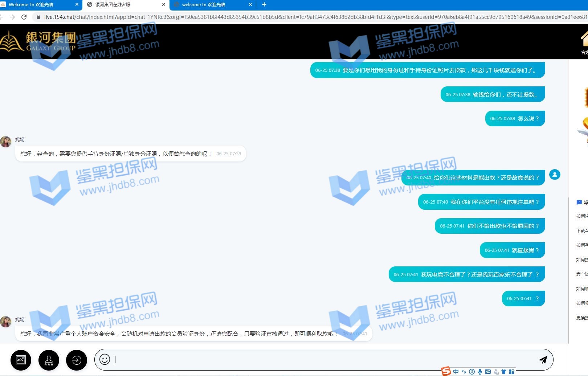The width and height of the screenshot is (588, 376).
Task: Open the Sogou toolbox grid icon
Action: pyautogui.click(x=512, y=372)
